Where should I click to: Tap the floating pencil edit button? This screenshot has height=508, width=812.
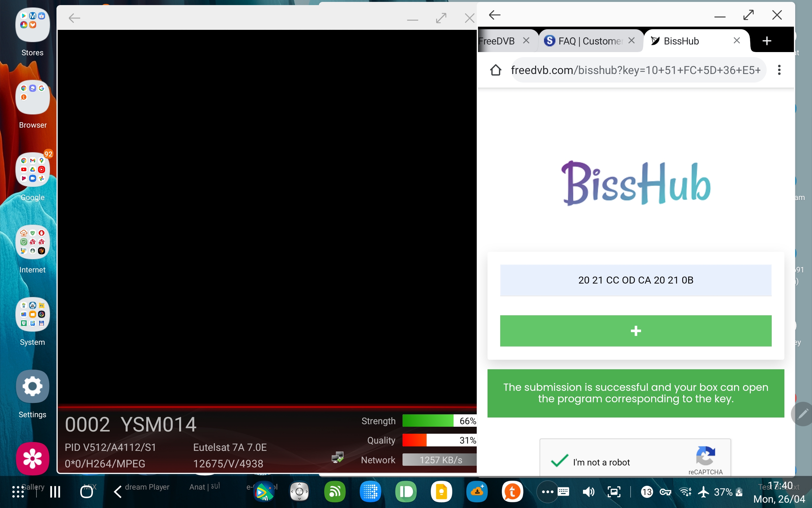[x=802, y=414]
